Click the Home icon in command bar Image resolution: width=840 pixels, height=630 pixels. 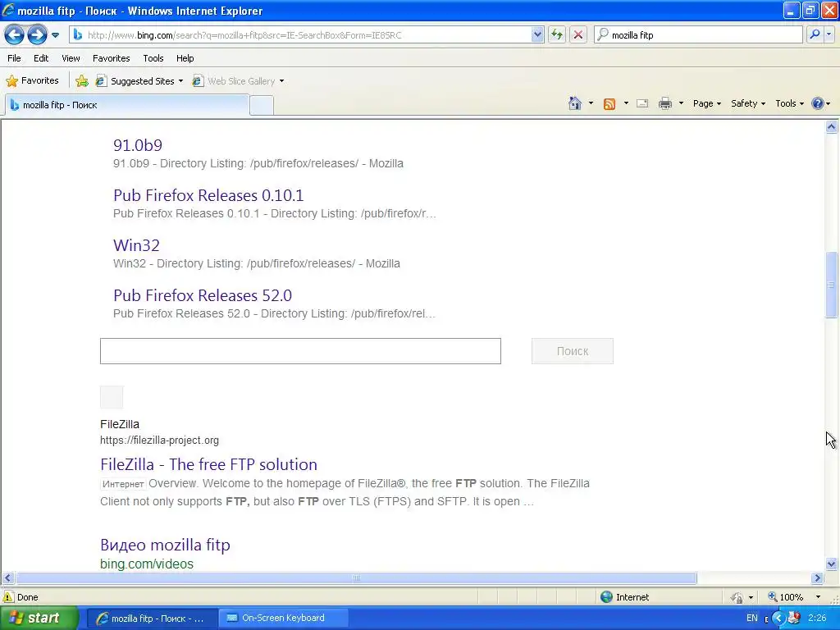tap(575, 103)
